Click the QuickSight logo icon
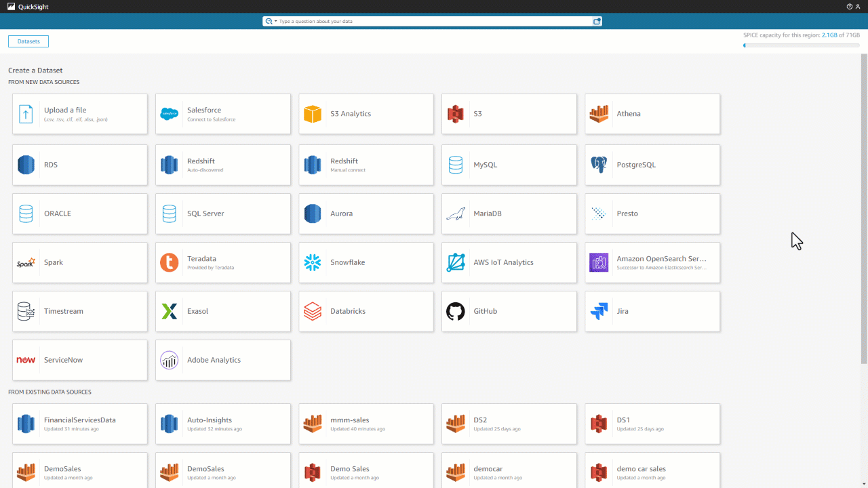The height and width of the screenshot is (488, 868). pyautogui.click(x=11, y=7)
